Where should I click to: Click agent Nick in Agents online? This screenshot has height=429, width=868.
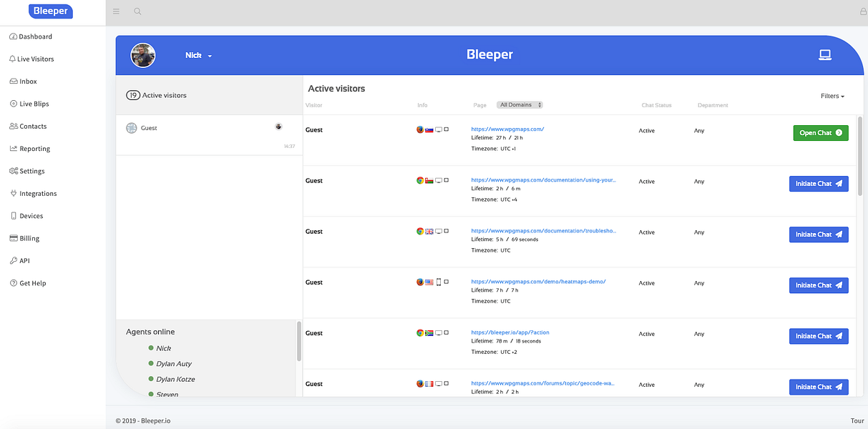[x=163, y=348]
